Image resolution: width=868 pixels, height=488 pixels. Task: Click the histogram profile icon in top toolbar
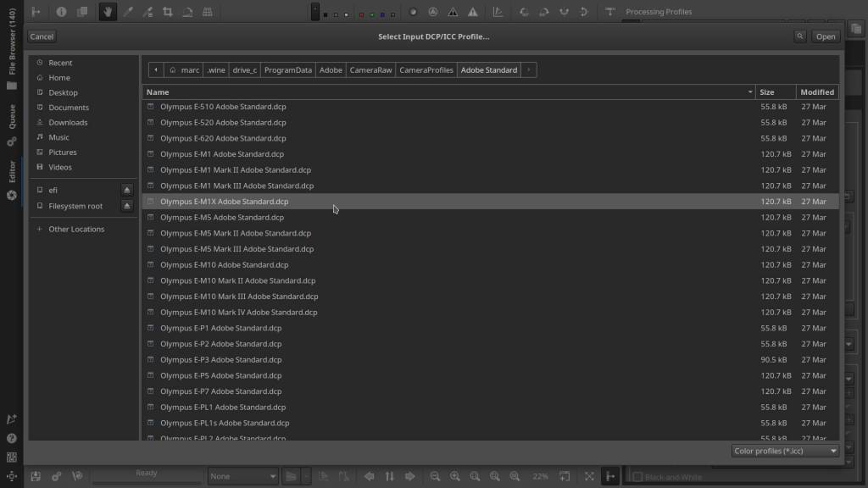[x=498, y=12]
